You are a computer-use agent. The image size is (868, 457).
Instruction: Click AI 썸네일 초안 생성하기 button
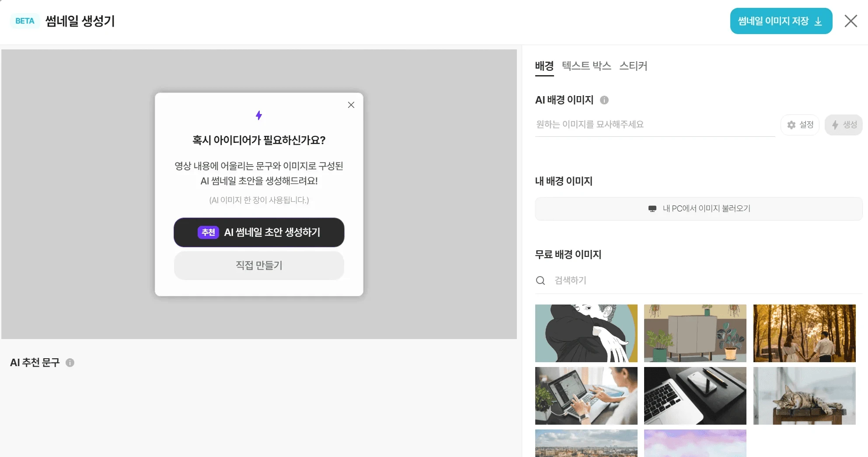[259, 232]
